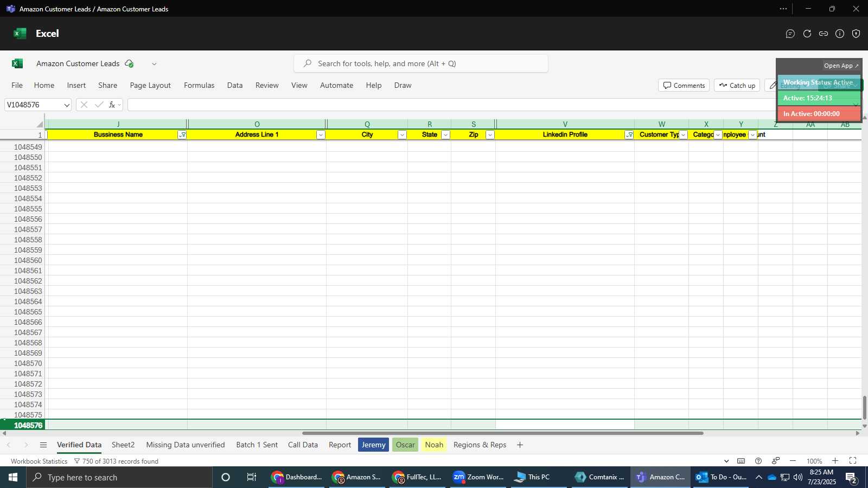Switch to the Jeremy sheet tab
The image size is (868, 488).
pos(373,445)
